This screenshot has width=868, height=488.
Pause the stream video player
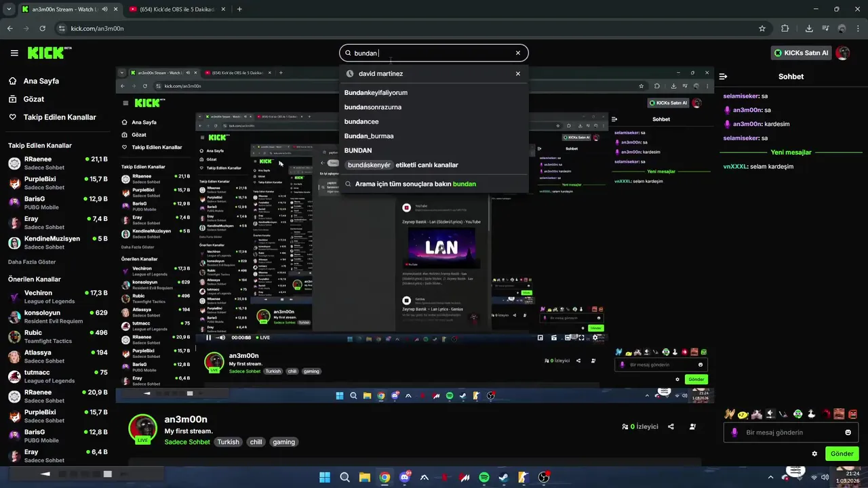208,338
